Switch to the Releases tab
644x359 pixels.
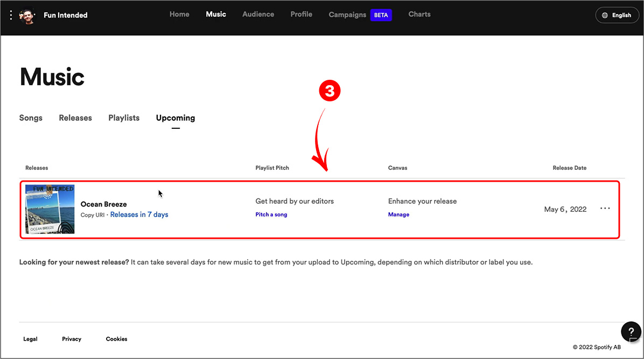pyautogui.click(x=75, y=118)
